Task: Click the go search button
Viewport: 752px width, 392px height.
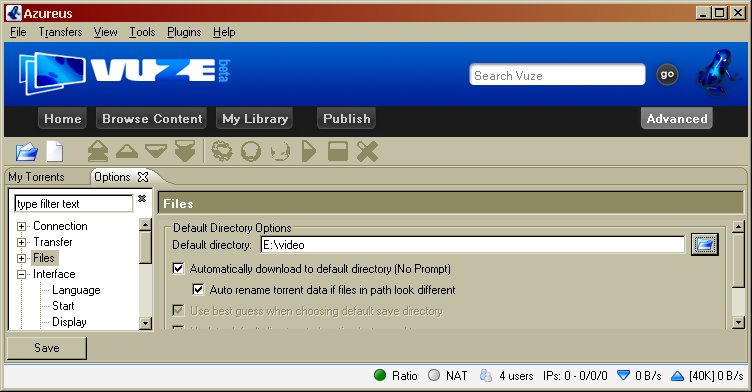Action: (667, 74)
